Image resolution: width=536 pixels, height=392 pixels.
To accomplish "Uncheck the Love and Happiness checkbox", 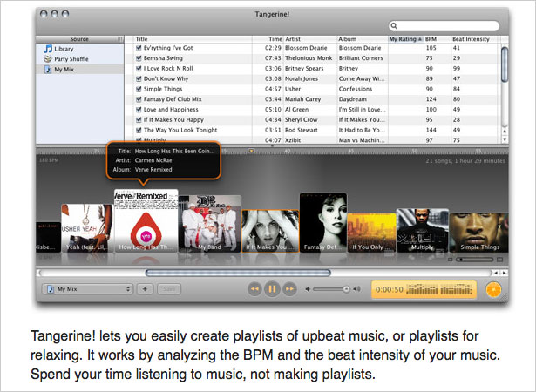I will click(x=139, y=110).
